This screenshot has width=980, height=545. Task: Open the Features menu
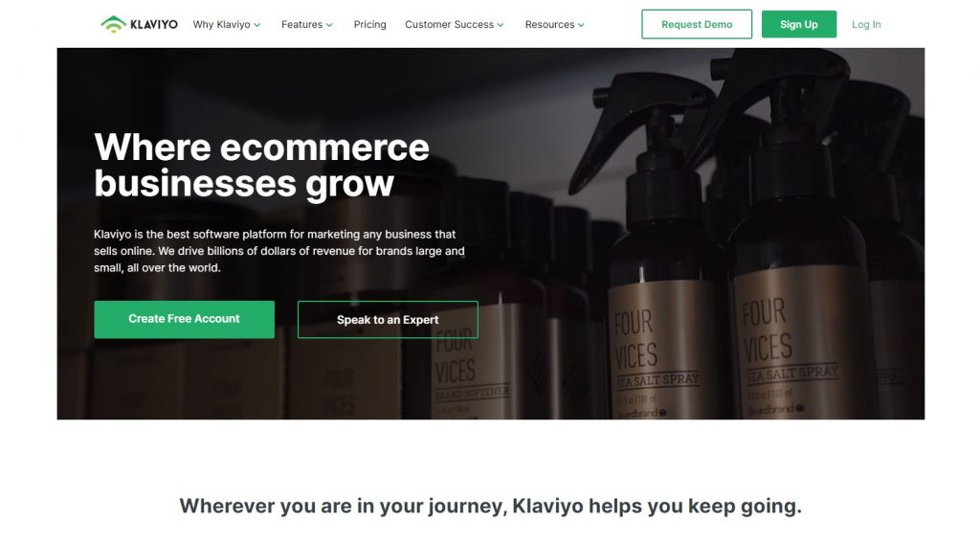(301, 24)
